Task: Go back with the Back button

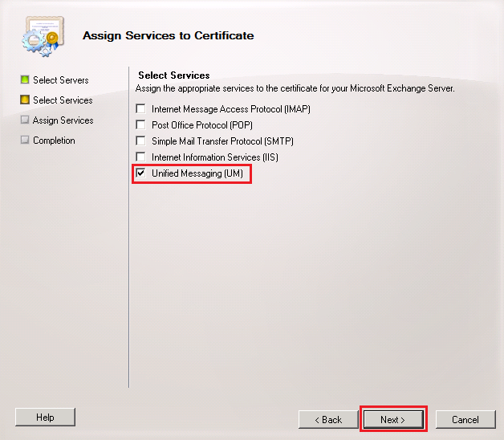Action: [x=328, y=419]
